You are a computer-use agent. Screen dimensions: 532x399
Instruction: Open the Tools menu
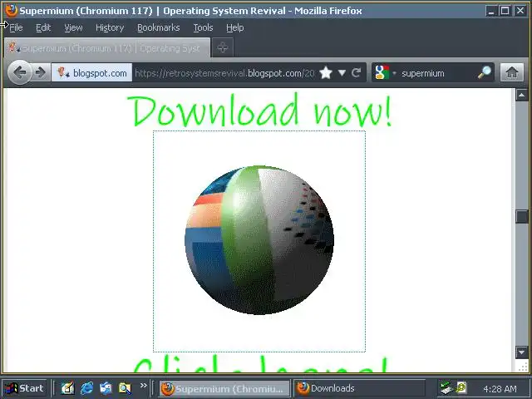point(203,27)
